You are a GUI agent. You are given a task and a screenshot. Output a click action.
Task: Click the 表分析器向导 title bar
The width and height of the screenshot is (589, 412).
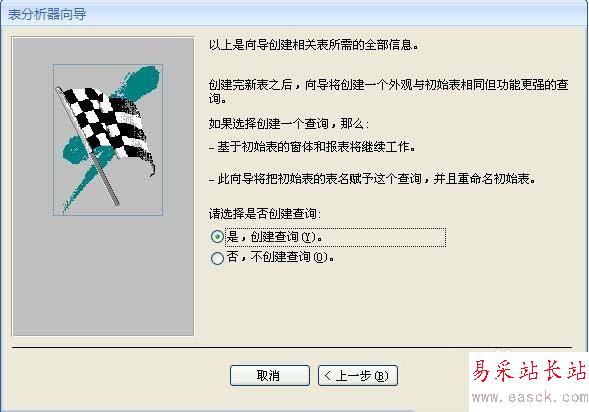pyautogui.click(x=294, y=14)
